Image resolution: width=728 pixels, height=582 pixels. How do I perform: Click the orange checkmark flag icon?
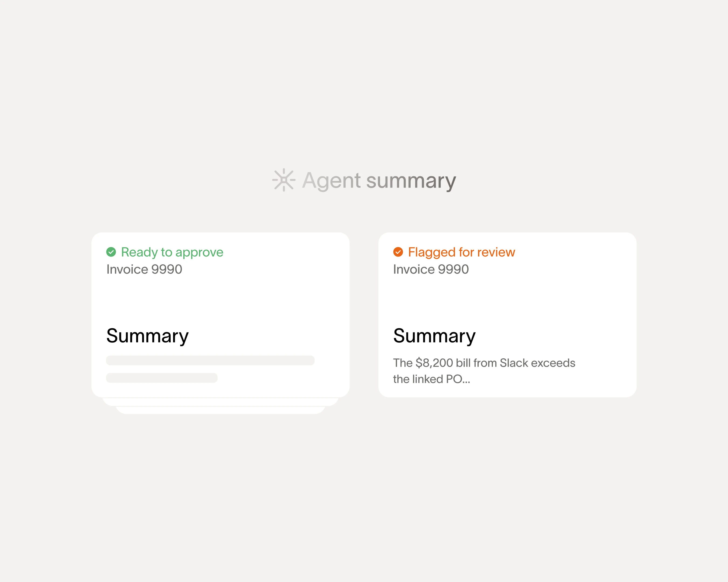click(398, 252)
